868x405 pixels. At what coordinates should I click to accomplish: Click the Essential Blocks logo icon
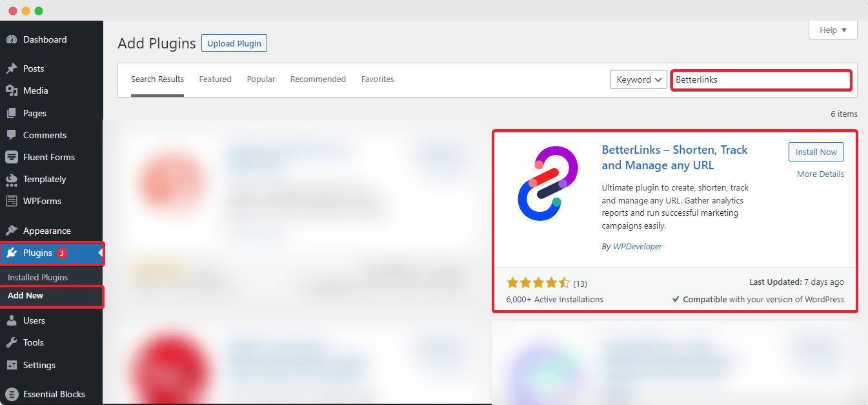[x=12, y=394]
